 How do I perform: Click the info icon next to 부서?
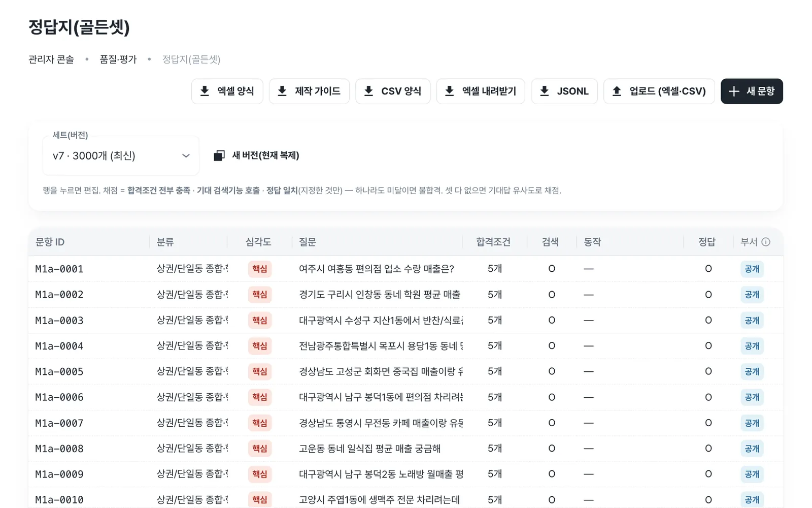tap(766, 242)
